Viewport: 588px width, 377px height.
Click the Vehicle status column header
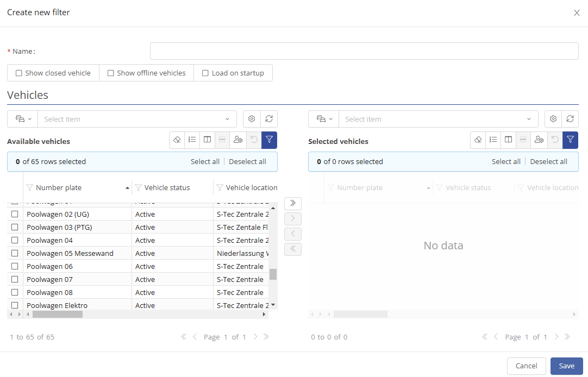[x=167, y=187]
